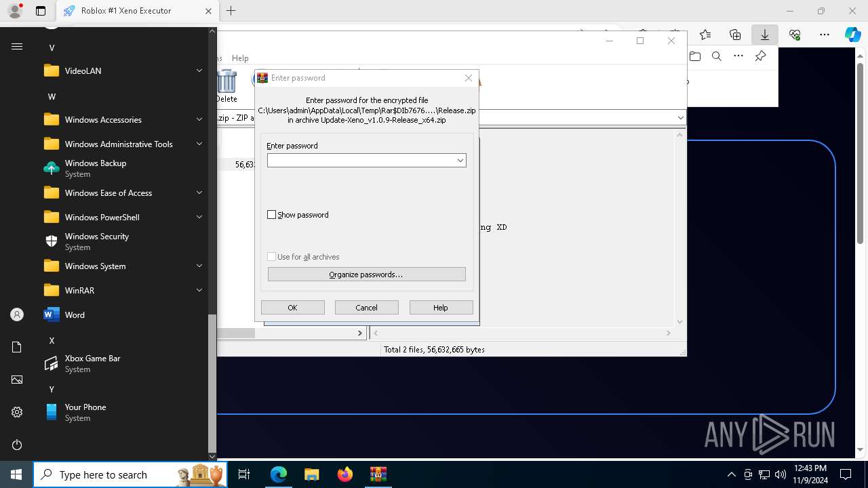Screen dimensions: 868x488
Task: Click WinRAR horizontal scrollbar right arrow
Action: pyautogui.click(x=359, y=333)
